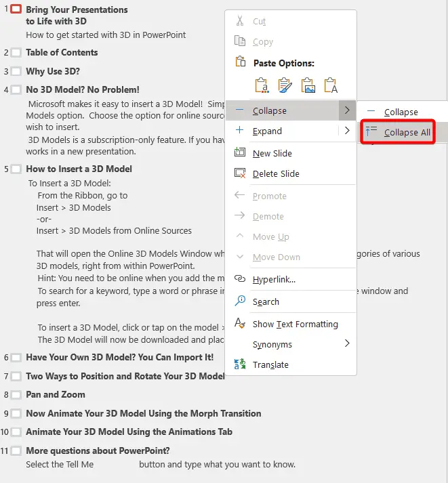Choose Keep Text Only paste icon
This screenshot has width=448, height=483.
tap(331, 85)
